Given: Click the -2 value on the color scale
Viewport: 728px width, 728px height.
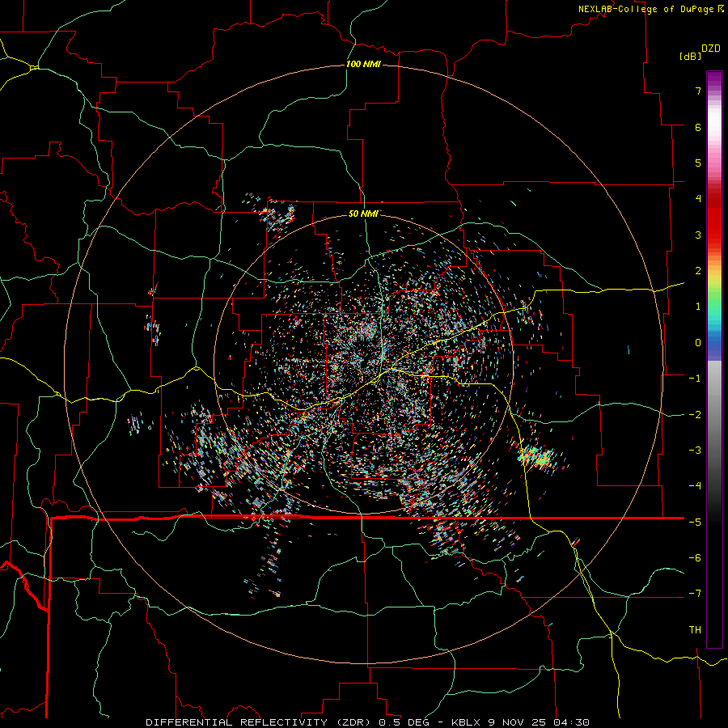Looking at the screenshot, I should [x=695, y=415].
